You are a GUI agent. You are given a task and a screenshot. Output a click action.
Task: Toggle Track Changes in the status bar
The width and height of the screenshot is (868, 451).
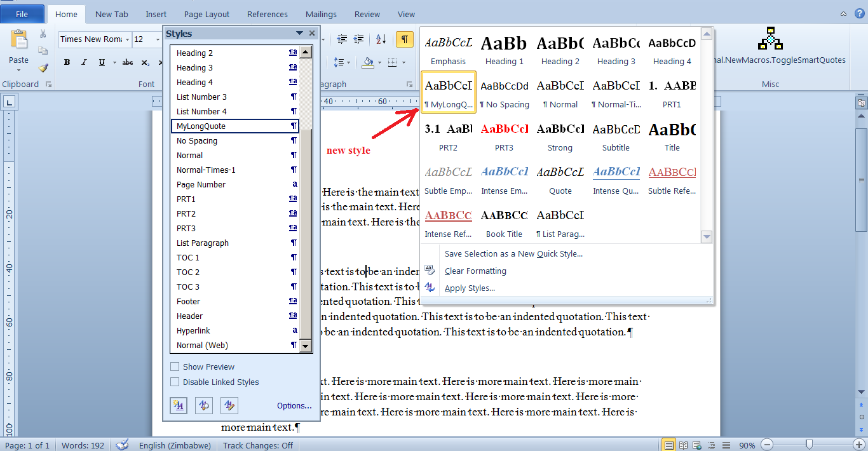[258, 445]
